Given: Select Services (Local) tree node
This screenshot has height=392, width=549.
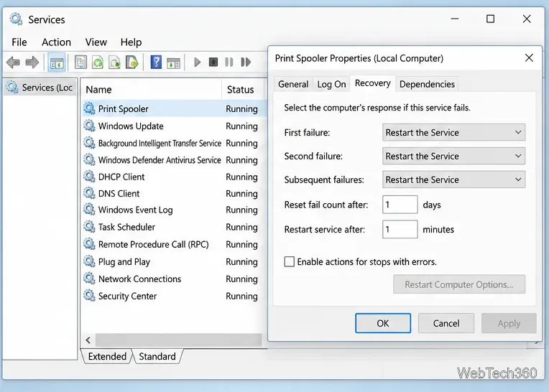Looking at the screenshot, I should coord(40,87).
